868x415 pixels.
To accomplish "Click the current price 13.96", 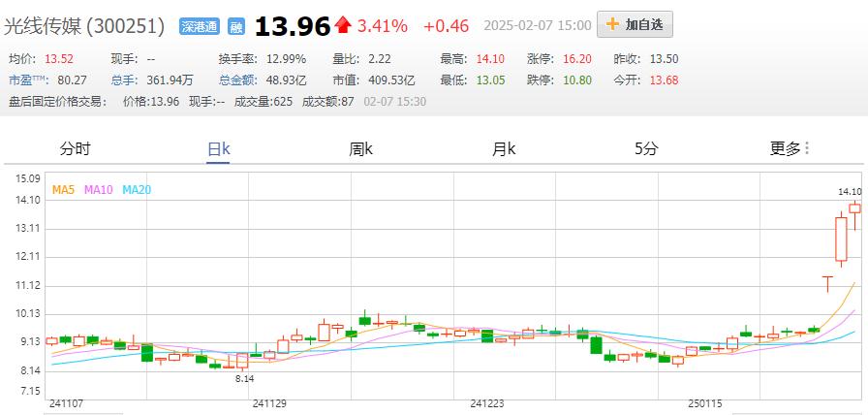I will point(293,26).
